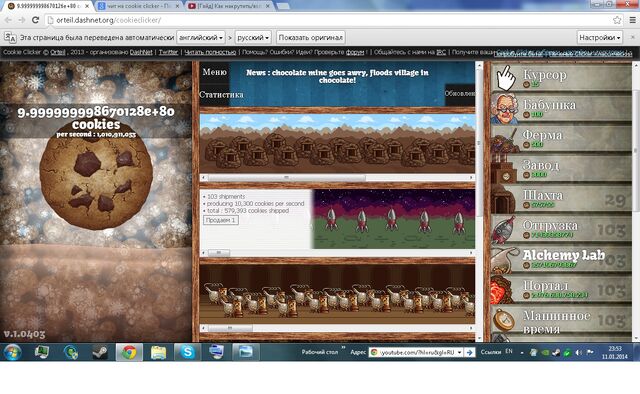
Task: Buy a Cursor building from store
Action: tap(561, 78)
